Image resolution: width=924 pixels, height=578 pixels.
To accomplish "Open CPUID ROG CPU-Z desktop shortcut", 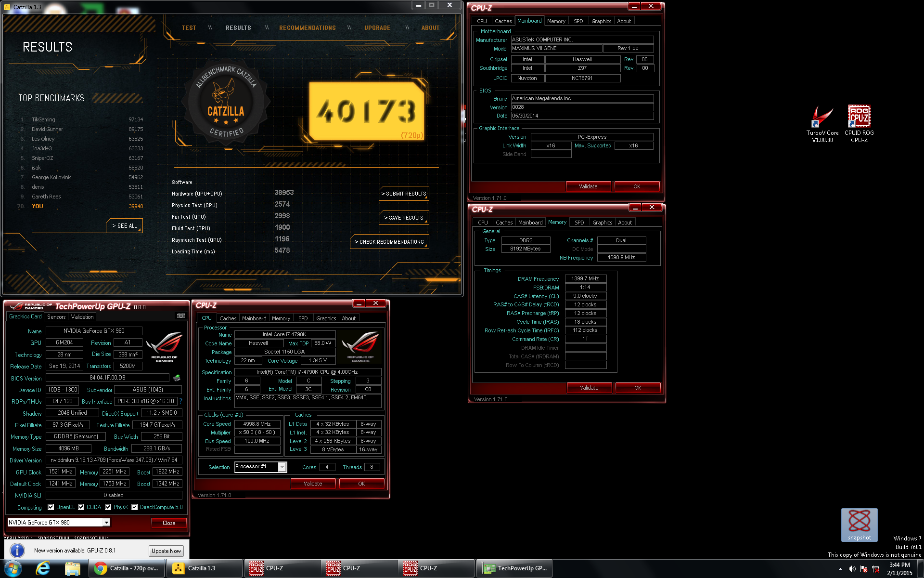I will pyautogui.click(x=859, y=124).
